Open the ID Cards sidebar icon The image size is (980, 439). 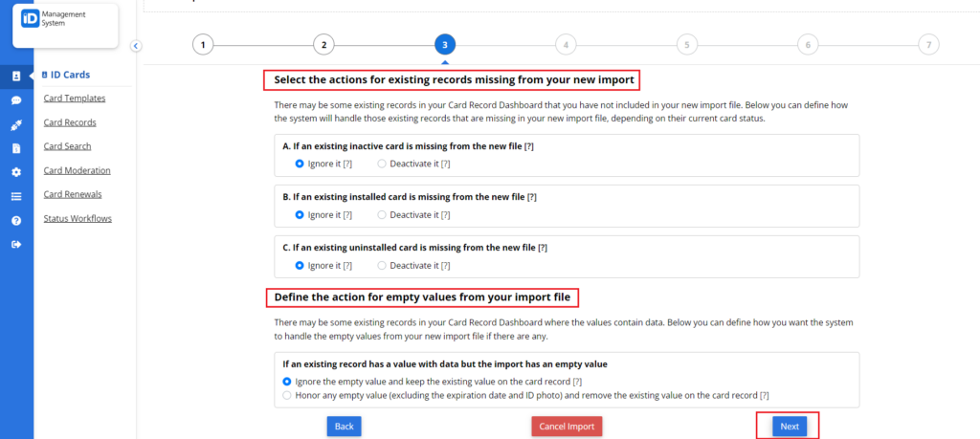(x=16, y=76)
